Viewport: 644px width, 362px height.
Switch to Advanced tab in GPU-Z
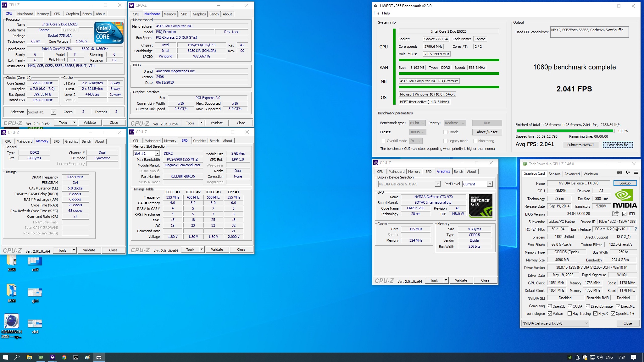coord(572,174)
